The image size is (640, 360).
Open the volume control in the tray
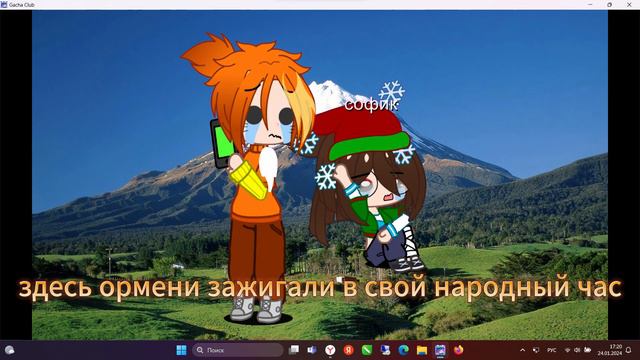[577, 350]
